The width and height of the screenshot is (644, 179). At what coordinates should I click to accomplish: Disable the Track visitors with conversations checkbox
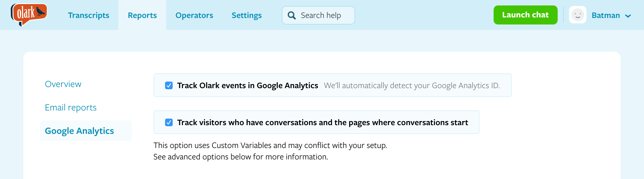click(x=169, y=122)
